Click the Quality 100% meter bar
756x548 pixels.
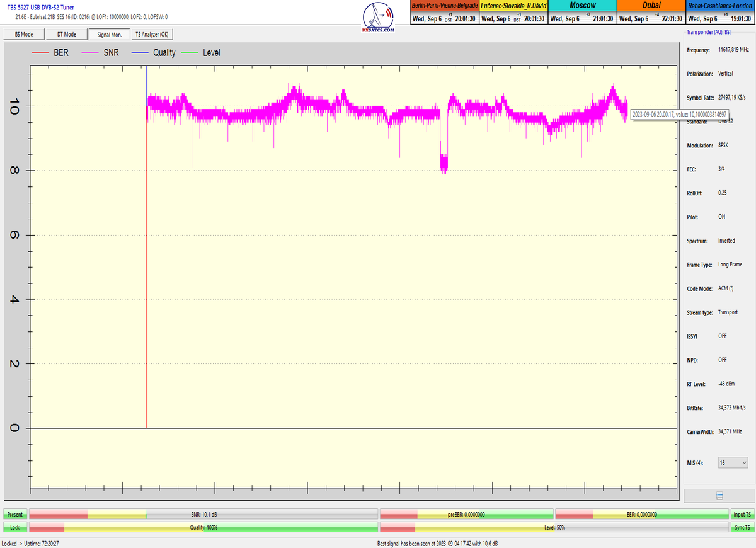(203, 527)
